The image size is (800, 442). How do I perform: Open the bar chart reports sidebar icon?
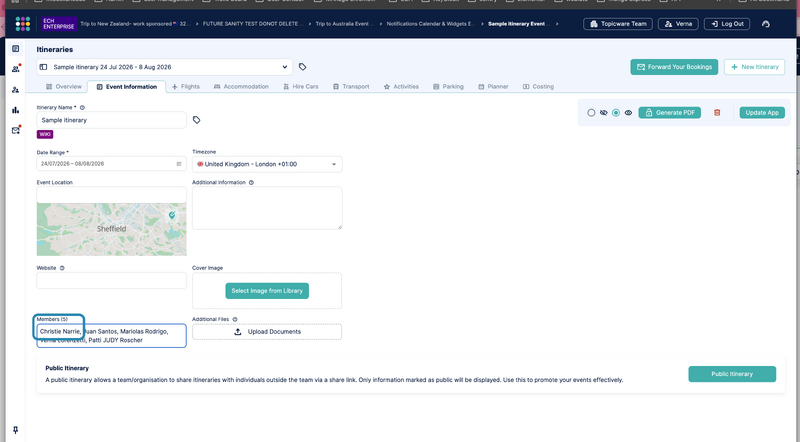[16, 110]
